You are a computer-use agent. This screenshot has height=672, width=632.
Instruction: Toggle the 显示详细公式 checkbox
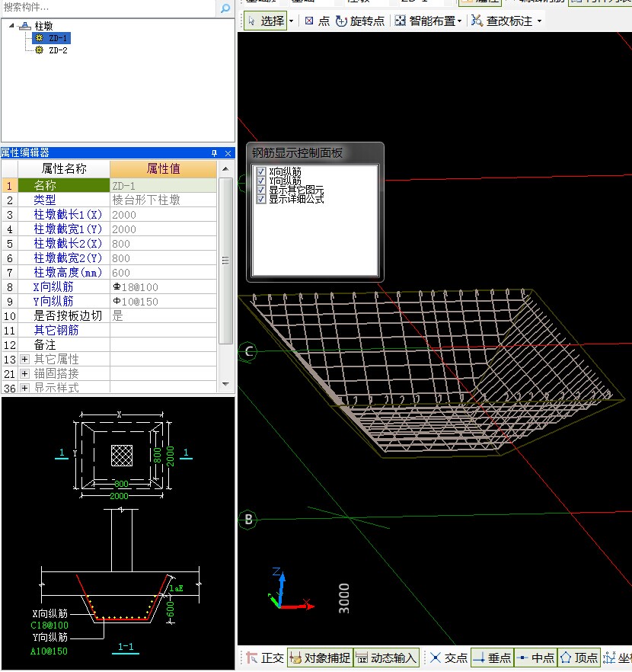[261, 199]
